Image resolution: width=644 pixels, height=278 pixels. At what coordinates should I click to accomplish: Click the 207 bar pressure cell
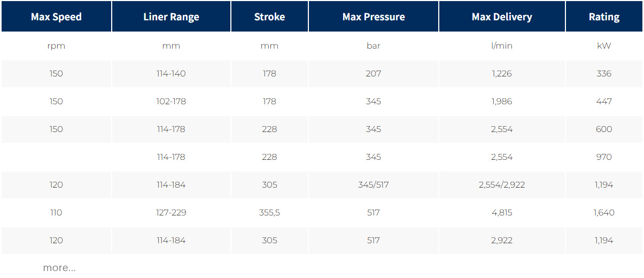coord(373,74)
